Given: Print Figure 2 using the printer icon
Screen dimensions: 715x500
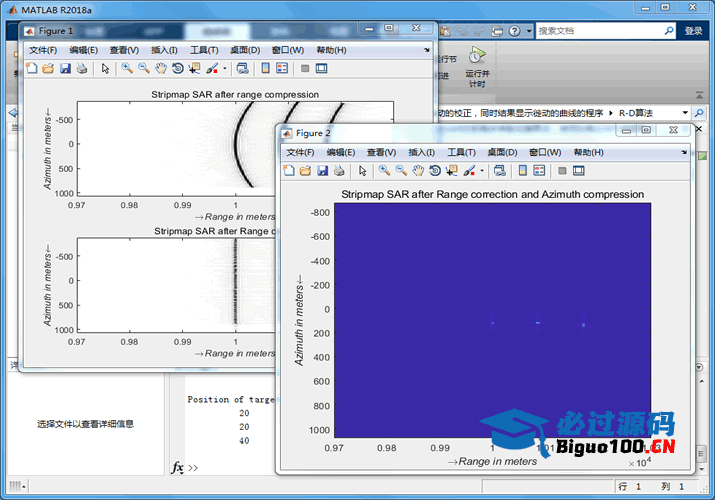Looking at the screenshot, I should pos(339,171).
